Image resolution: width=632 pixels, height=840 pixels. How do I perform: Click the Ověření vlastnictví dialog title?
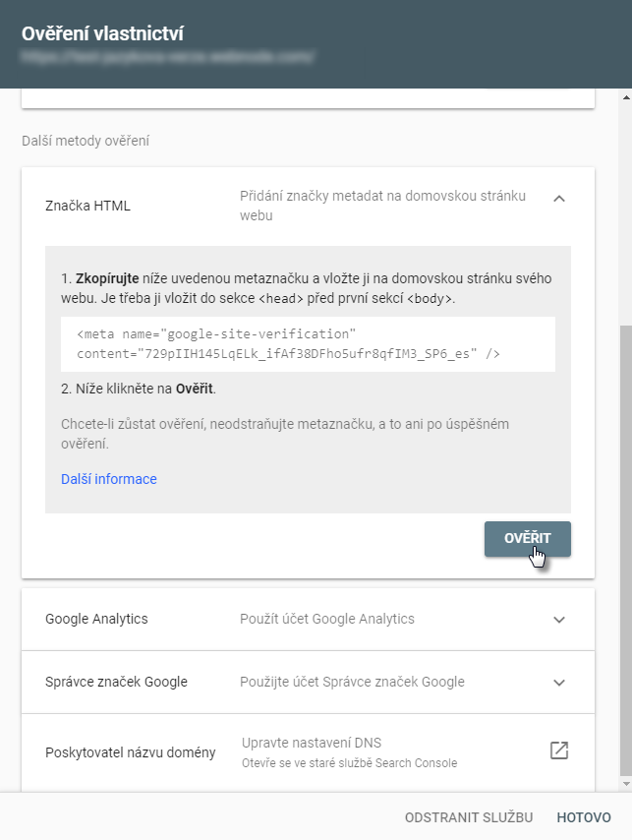(103, 33)
